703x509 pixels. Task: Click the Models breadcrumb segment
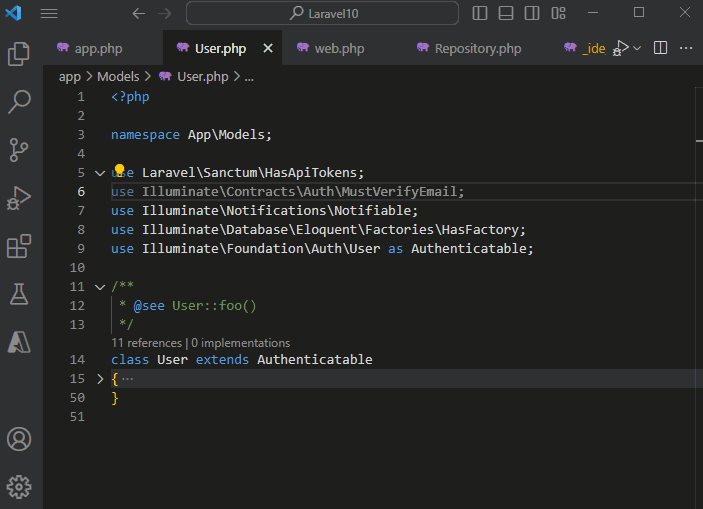(x=118, y=77)
